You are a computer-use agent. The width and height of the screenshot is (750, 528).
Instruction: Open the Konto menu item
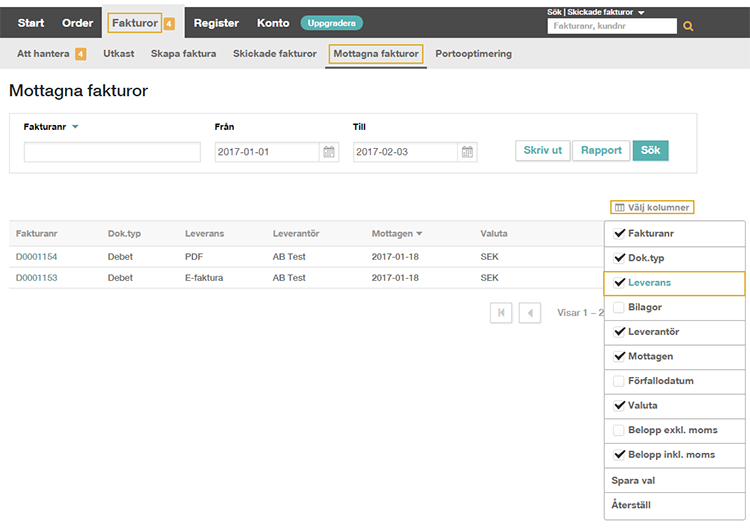pyautogui.click(x=273, y=23)
